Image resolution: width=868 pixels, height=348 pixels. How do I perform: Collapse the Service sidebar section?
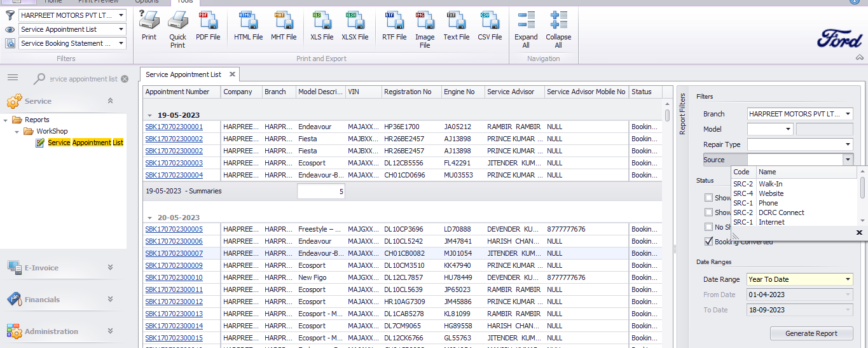tap(110, 101)
